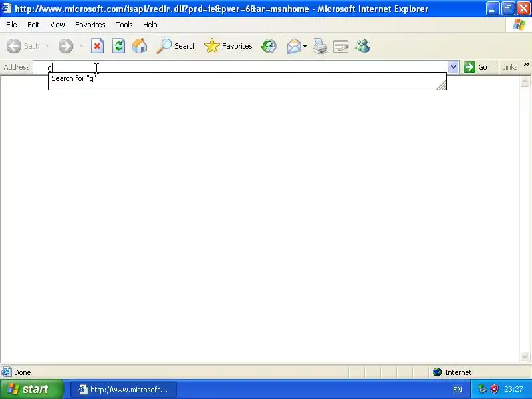Open the Mail dropdown arrow
532x399 pixels.
click(305, 46)
